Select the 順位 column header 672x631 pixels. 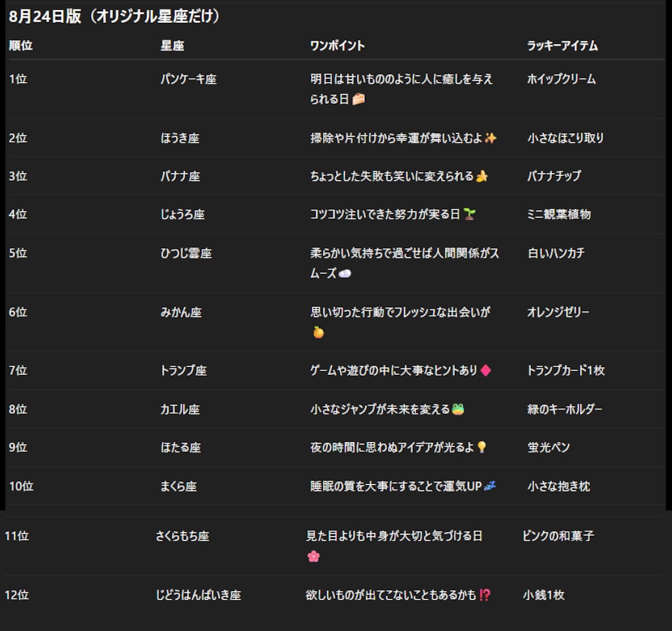click(x=21, y=45)
